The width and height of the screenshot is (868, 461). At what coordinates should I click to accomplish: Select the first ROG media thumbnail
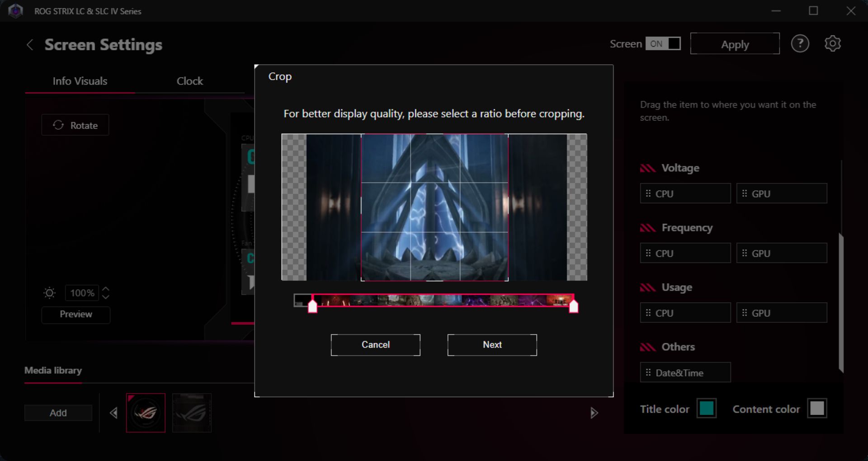point(146,413)
